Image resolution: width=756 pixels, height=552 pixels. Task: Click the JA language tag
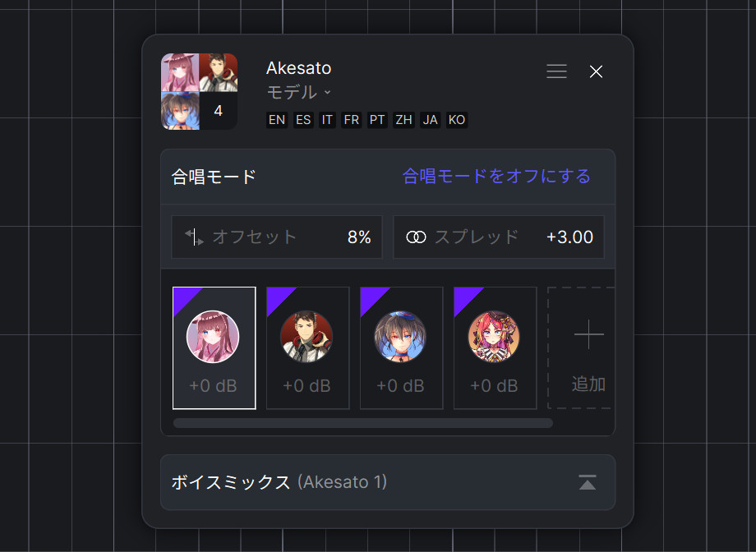click(430, 120)
